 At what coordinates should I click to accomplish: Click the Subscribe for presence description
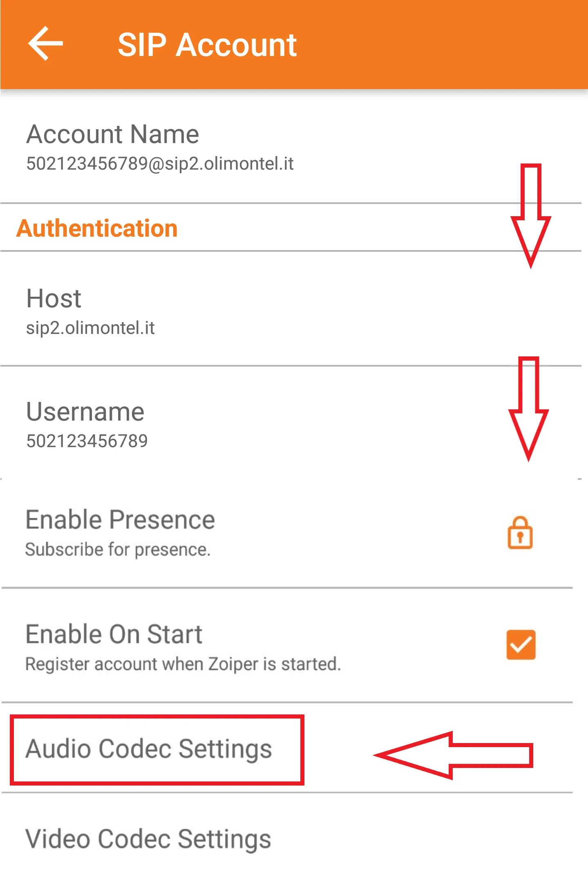pyautogui.click(x=118, y=550)
